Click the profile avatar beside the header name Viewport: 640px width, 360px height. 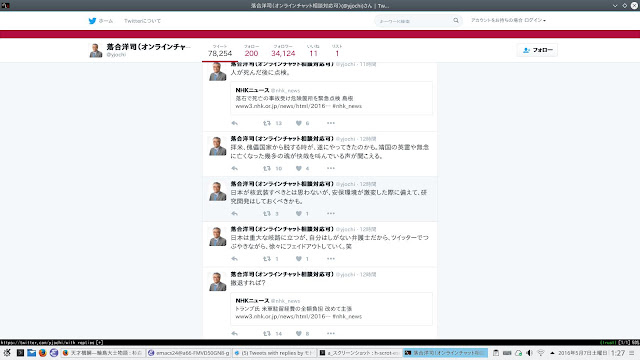96,50
